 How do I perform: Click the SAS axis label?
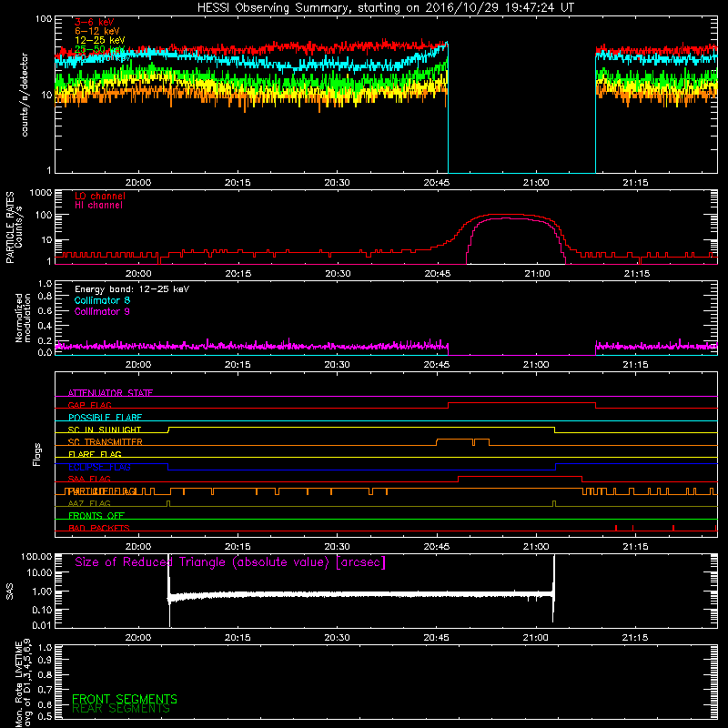10,591
